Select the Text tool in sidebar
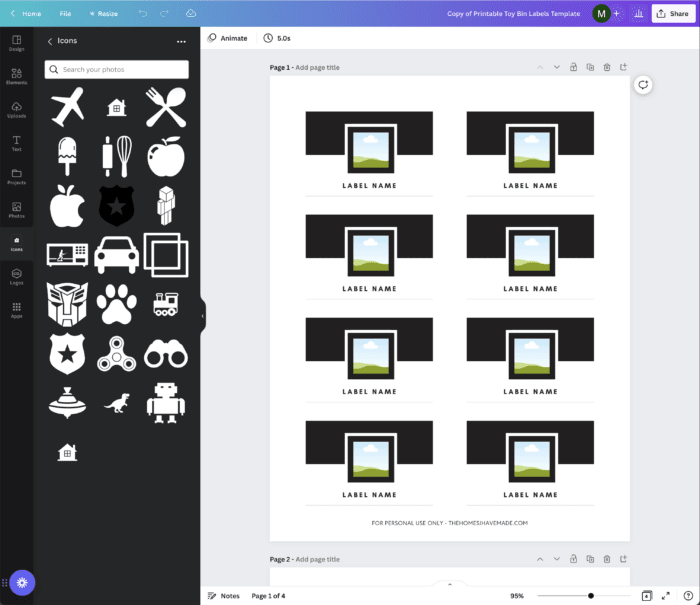Viewport: 700px width, 605px height. click(16, 143)
